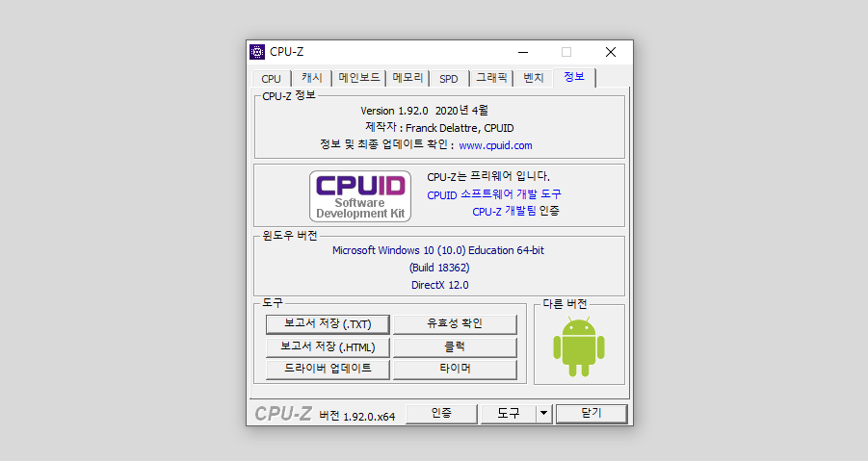Click the Franck Delattre, CPUID author text
This screenshot has height=461, width=868.
tap(460, 128)
